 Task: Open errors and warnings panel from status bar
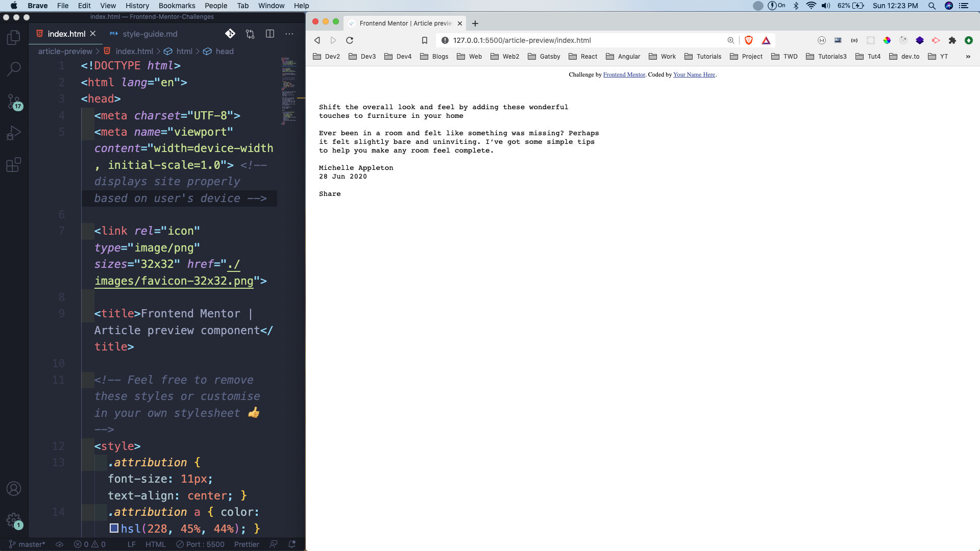coord(90,544)
